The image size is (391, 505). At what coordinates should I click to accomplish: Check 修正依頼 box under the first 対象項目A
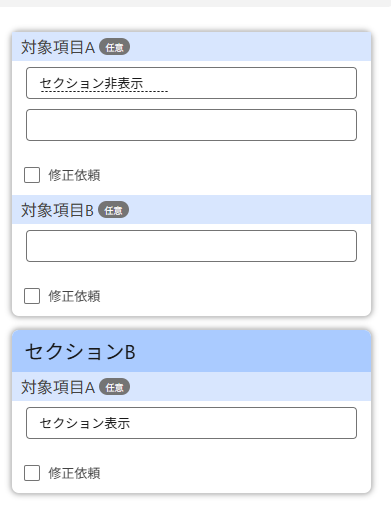[32, 175]
